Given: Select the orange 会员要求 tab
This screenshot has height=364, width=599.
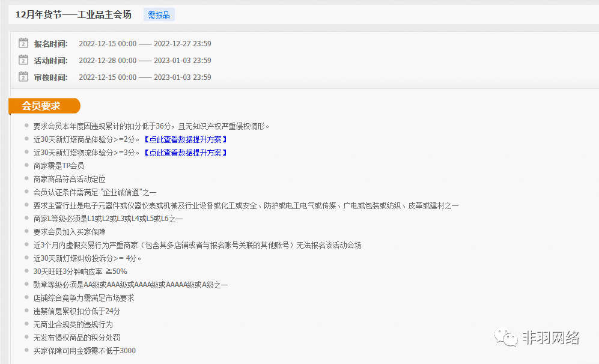Looking at the screenshot, I should click(x=42, y=106).
